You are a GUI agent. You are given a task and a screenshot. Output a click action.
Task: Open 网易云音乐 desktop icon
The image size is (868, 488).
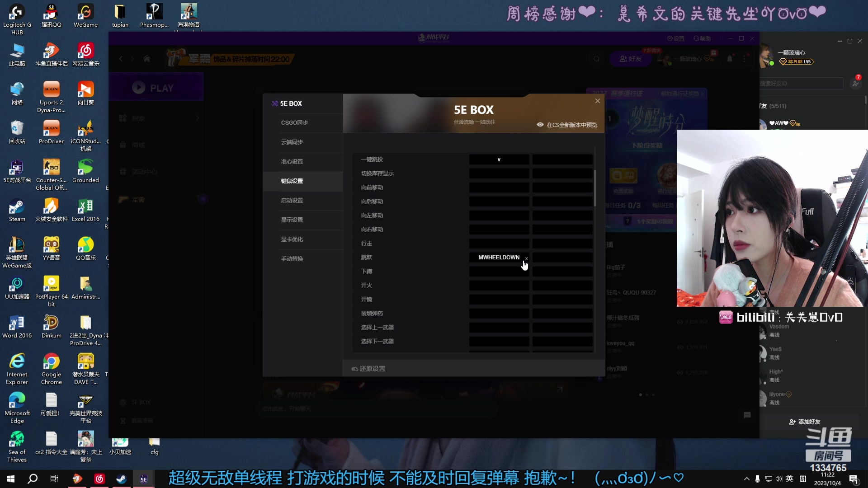point(85,54)
